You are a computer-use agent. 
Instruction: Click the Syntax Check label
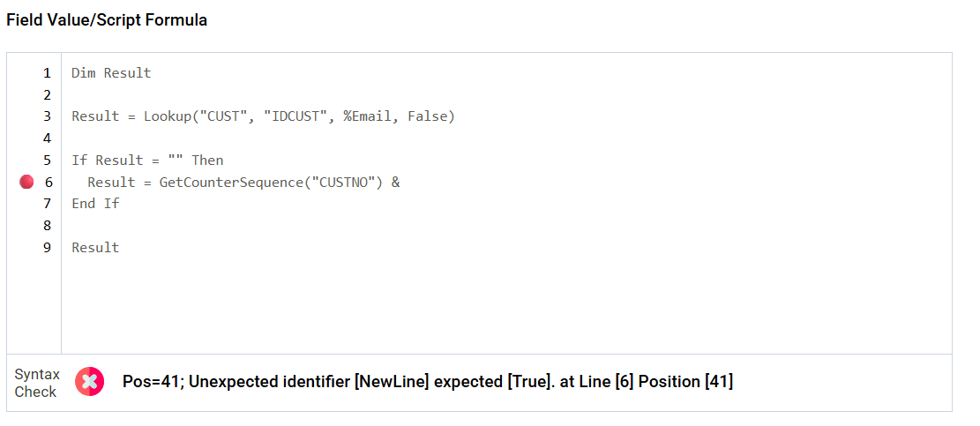[36, 383]
